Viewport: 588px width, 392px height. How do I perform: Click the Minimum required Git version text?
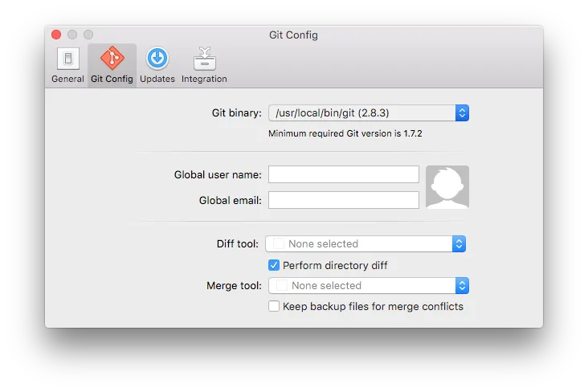point(345,133)
